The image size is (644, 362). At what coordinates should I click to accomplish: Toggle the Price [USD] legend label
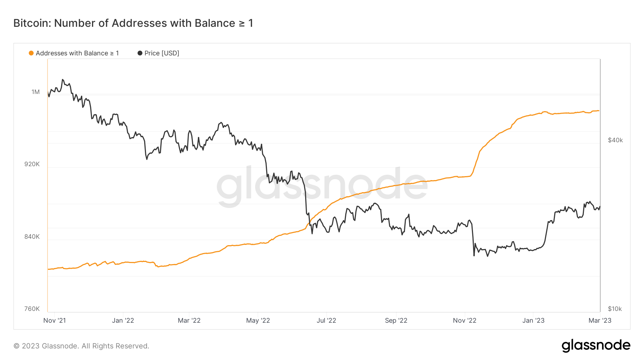coord(162,53)
